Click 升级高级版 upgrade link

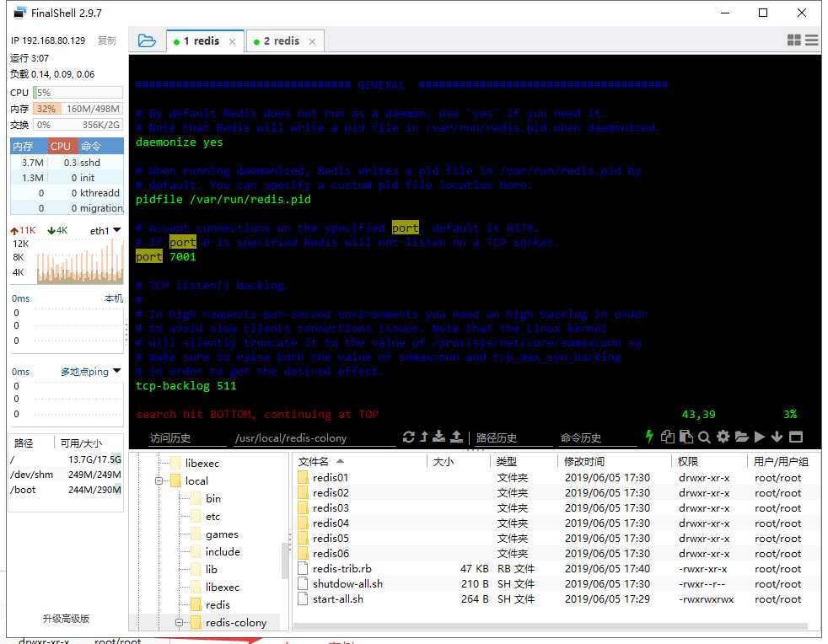66,619
